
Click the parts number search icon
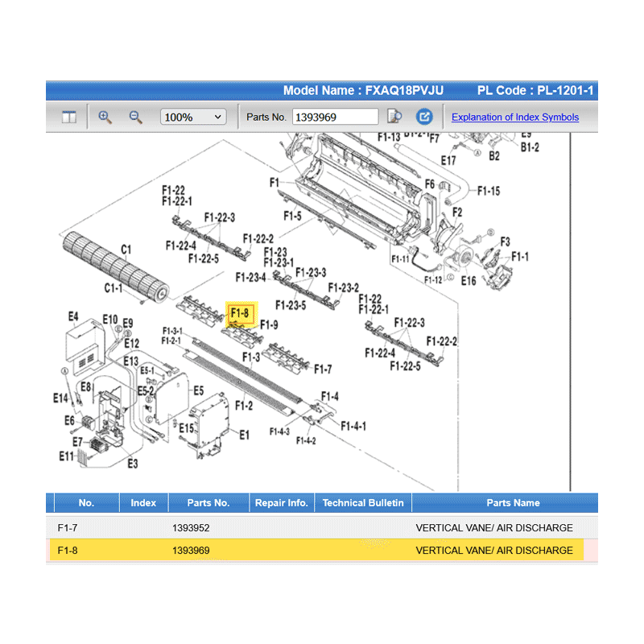coord(395,117)
